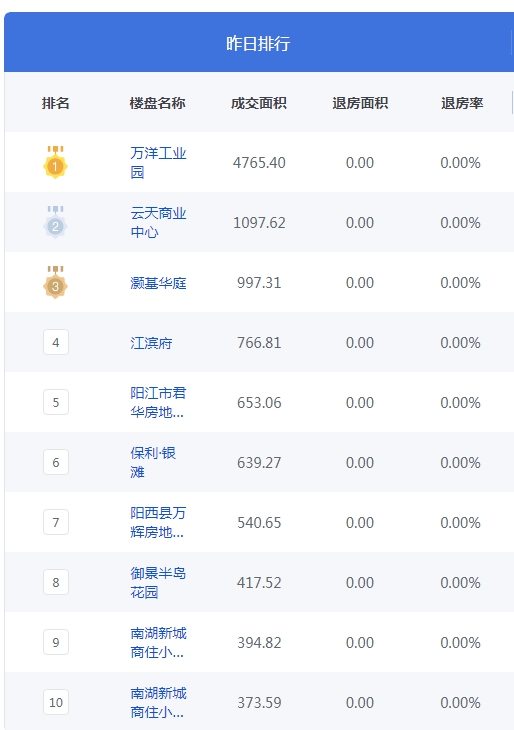Select the rank 4 number badge

[56, 342]
